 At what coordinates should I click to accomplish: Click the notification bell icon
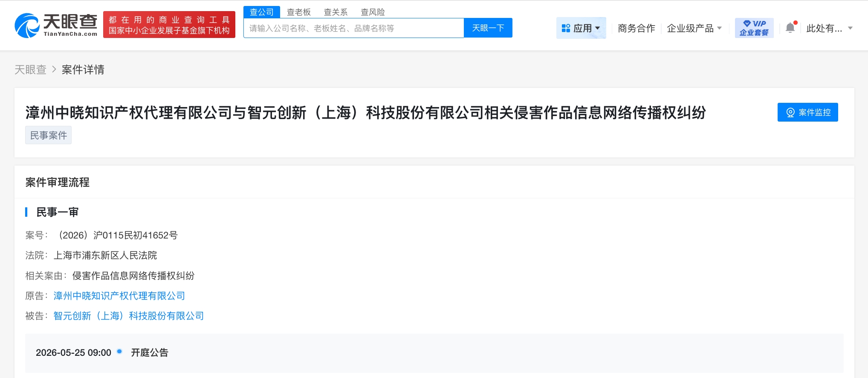click(790, 28)
